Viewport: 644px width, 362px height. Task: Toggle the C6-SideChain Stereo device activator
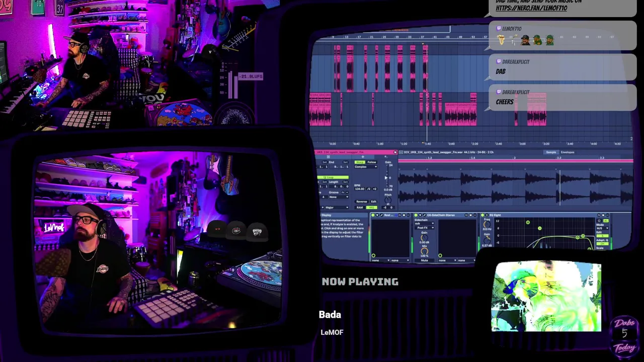pos(416,215)
